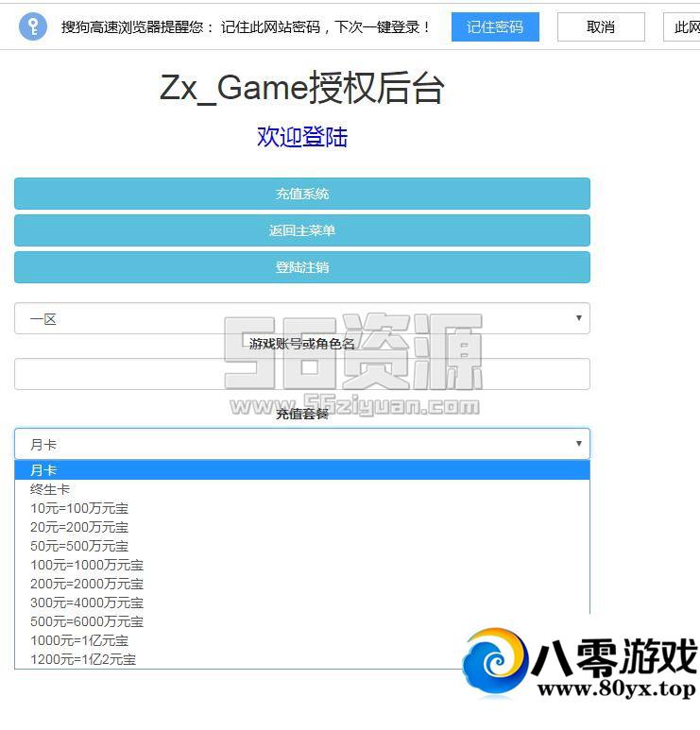Click 返回主菜单 button
The width and height of the screenshot is (700, 730).
(x=302, y=230)
